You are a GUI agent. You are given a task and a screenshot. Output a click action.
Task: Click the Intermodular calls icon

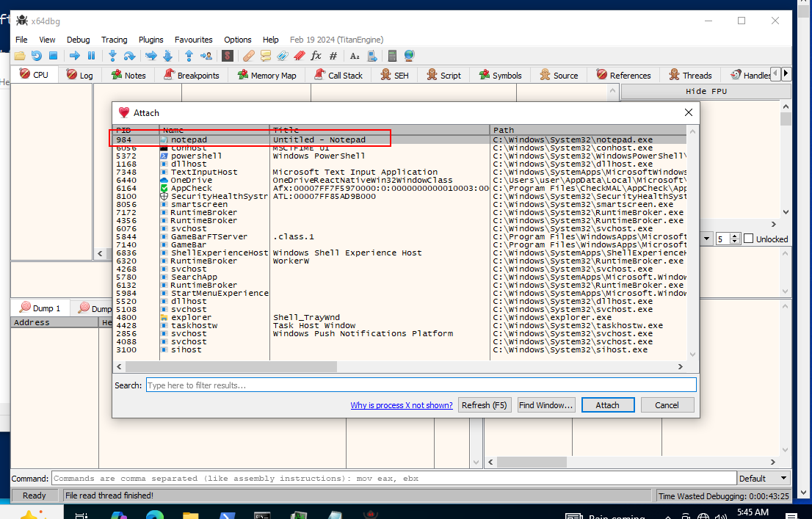(x=371, y=55)
